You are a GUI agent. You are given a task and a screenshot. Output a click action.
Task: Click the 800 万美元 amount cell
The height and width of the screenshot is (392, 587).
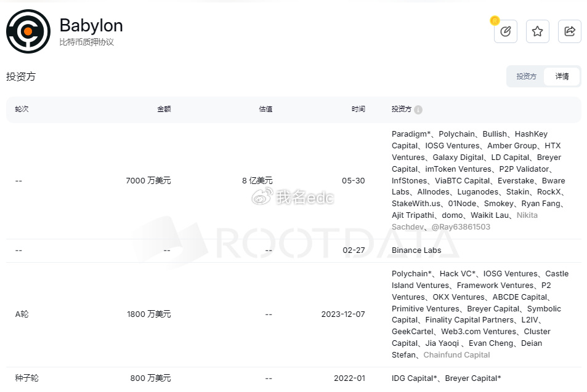pyautogui.click(x=150, y=378)
